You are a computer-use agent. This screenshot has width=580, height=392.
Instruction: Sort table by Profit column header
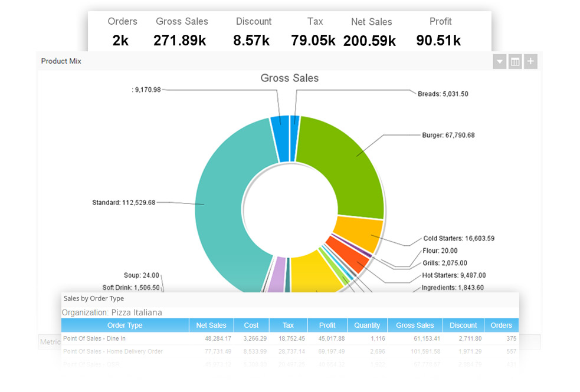[327, 325]
